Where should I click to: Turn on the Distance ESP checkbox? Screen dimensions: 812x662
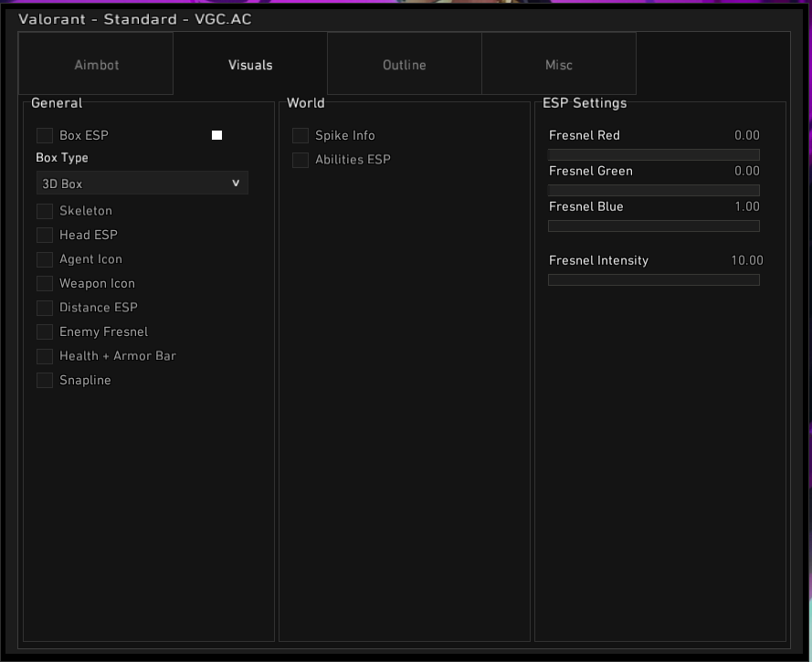45,308
